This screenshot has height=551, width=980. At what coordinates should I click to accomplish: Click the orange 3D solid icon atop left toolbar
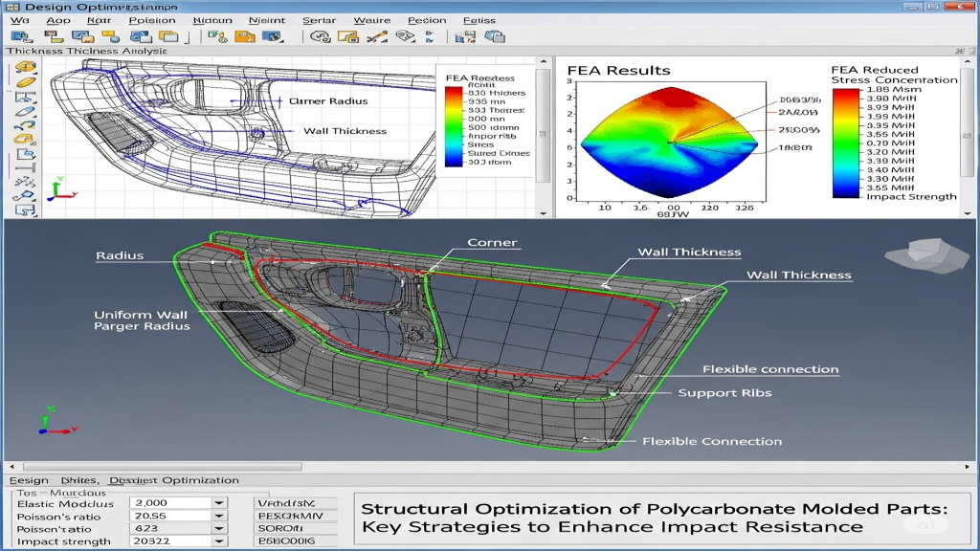point(26,67)
